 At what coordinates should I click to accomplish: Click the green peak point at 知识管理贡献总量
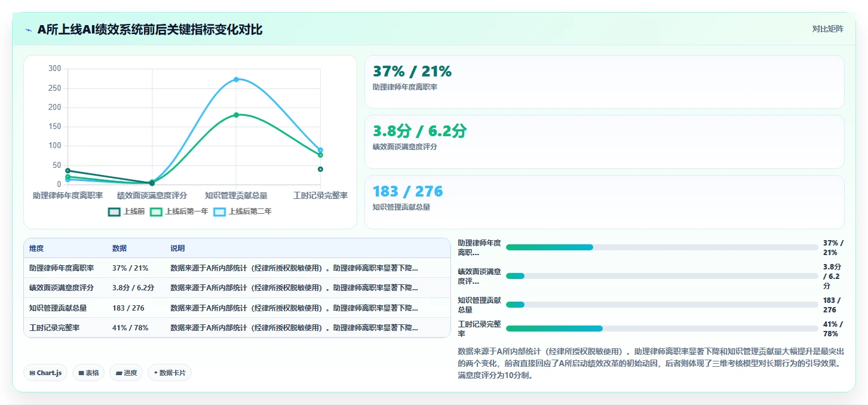(236, 115)
